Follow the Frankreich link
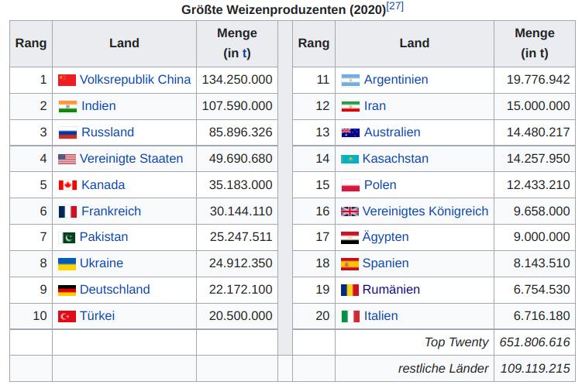The image size is (582, 392). (x=112, y=211)
